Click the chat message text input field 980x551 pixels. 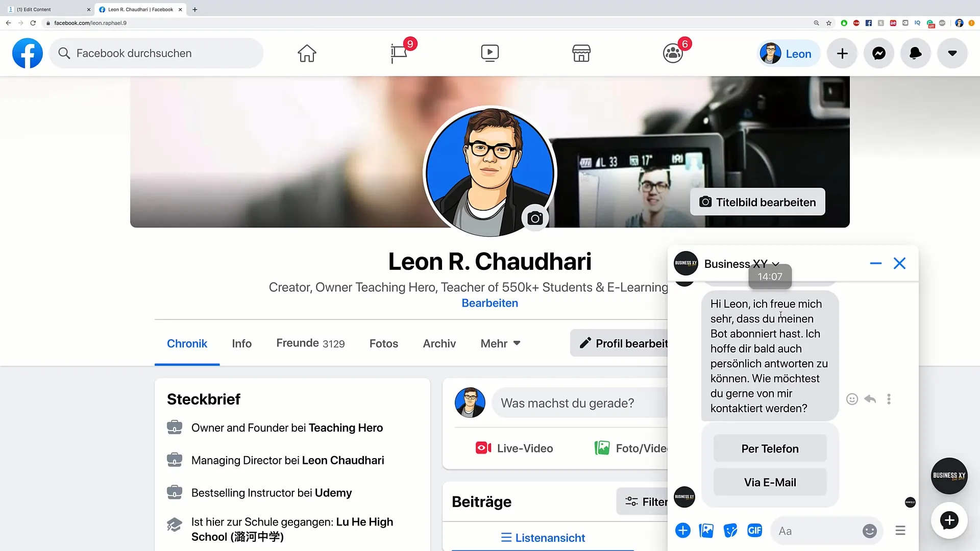click(815, 531)
